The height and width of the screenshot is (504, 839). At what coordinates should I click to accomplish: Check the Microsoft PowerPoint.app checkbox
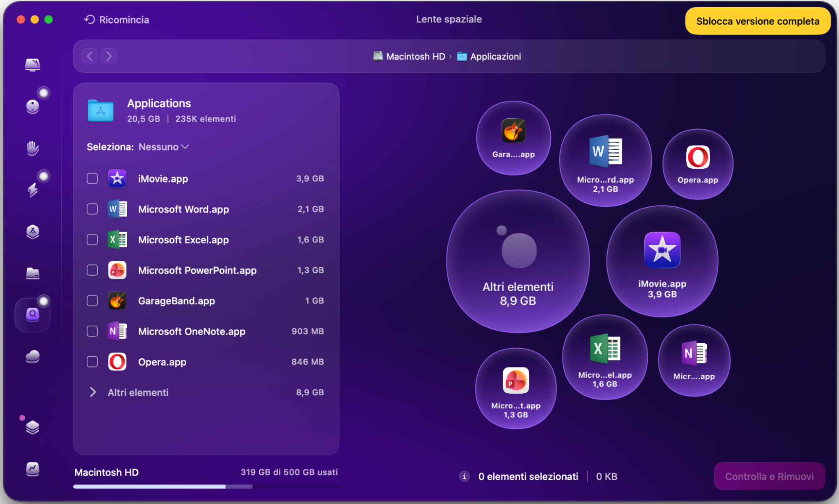[92, 270]
